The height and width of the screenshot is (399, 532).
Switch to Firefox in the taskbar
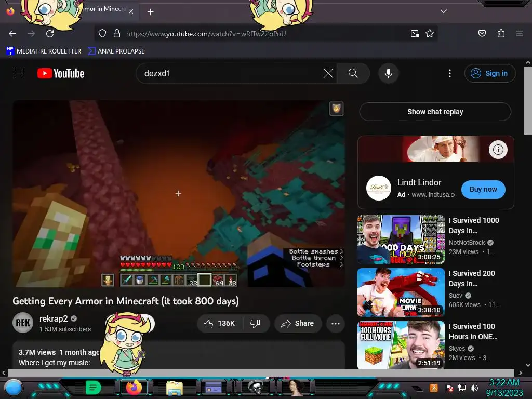click(134, 388)
